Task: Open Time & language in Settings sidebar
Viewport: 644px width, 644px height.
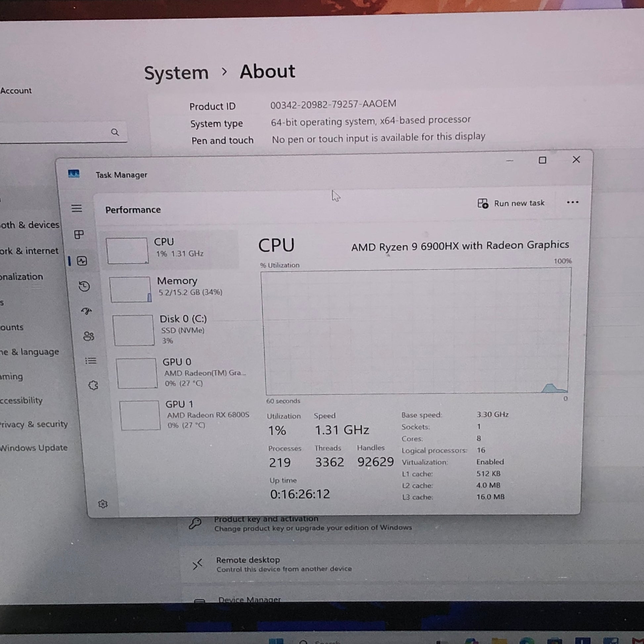Action: click(29, 352)
